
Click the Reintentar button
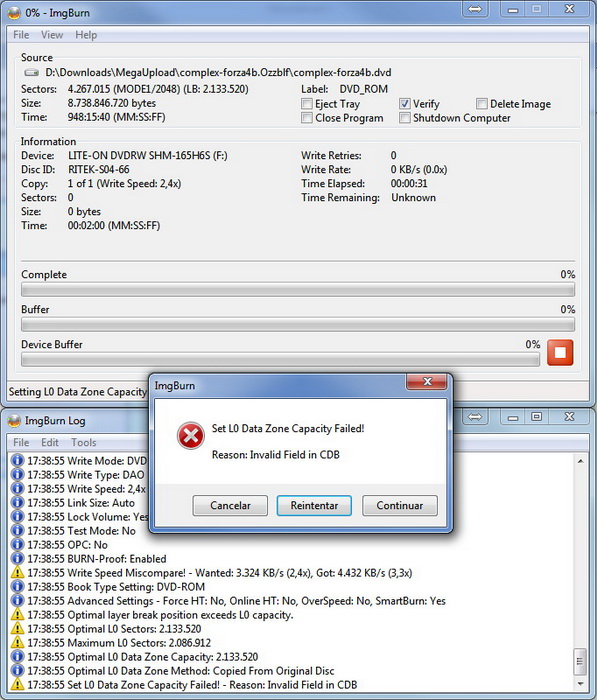tap(314, 505)
